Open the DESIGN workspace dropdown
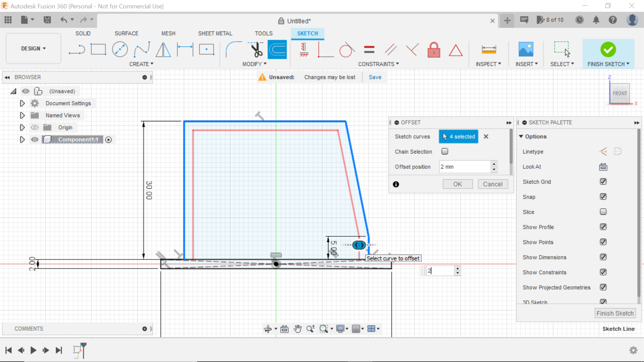The height and width of the screenshot is (362, 644). coord(33,48)
